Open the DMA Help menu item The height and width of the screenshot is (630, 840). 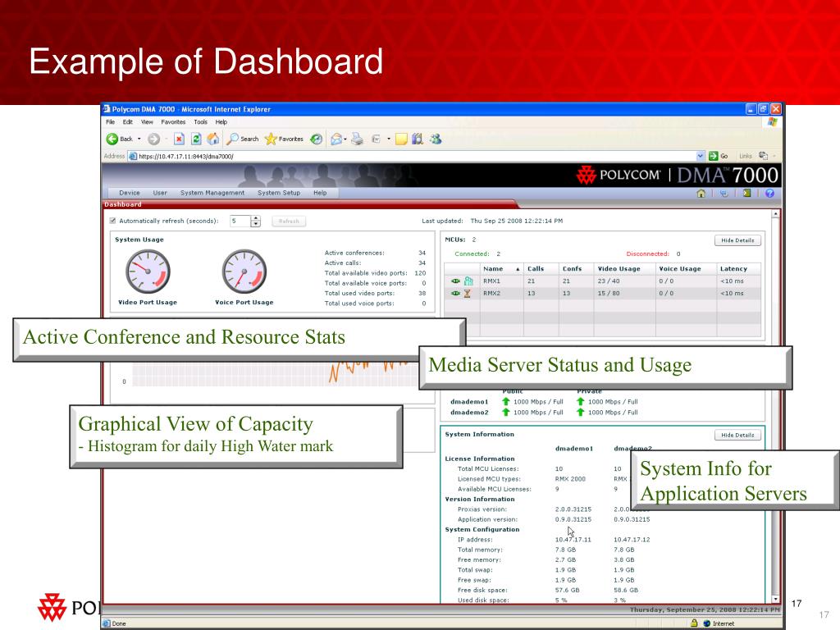point(320,193)
